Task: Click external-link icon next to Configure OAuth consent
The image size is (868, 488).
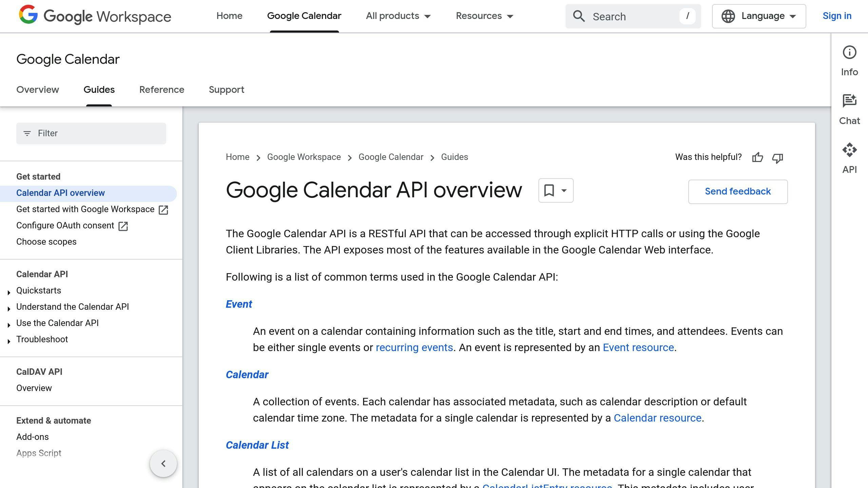Action: tap(123, 226)
